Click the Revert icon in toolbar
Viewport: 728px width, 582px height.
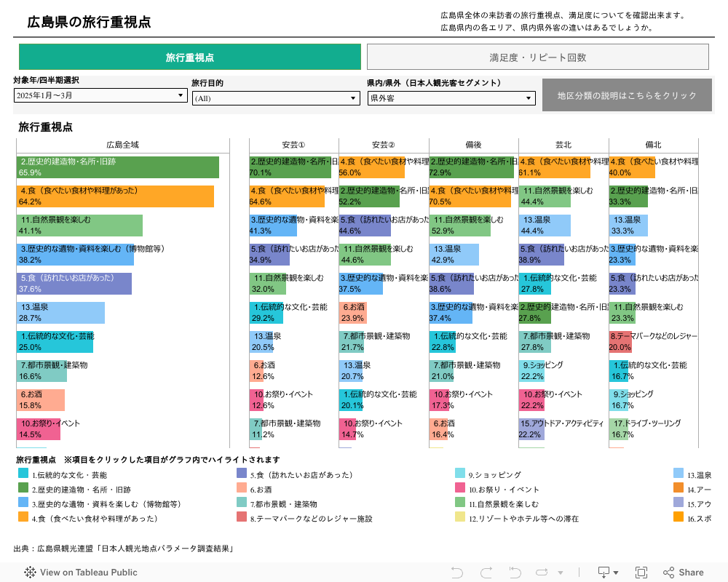click(515, 573)
